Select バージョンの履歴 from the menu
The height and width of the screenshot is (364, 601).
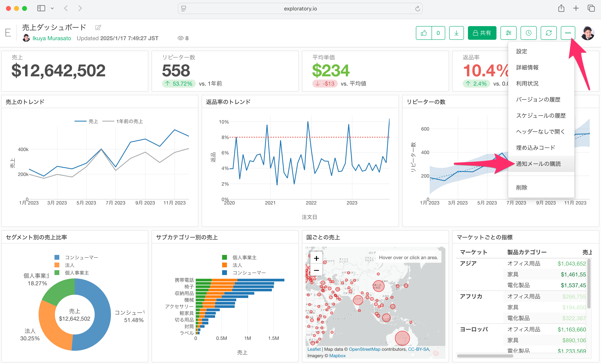click(x=538, y=99)
